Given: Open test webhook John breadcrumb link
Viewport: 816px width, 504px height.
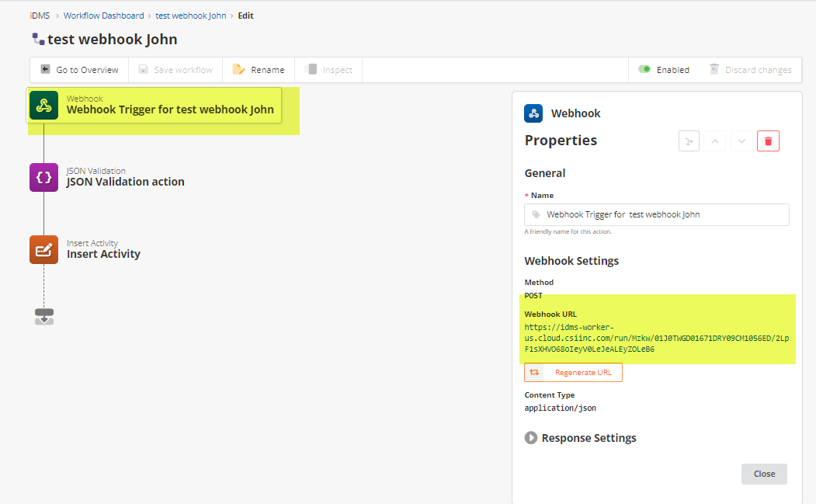Looking at the screenshot, I should [191, 16].
